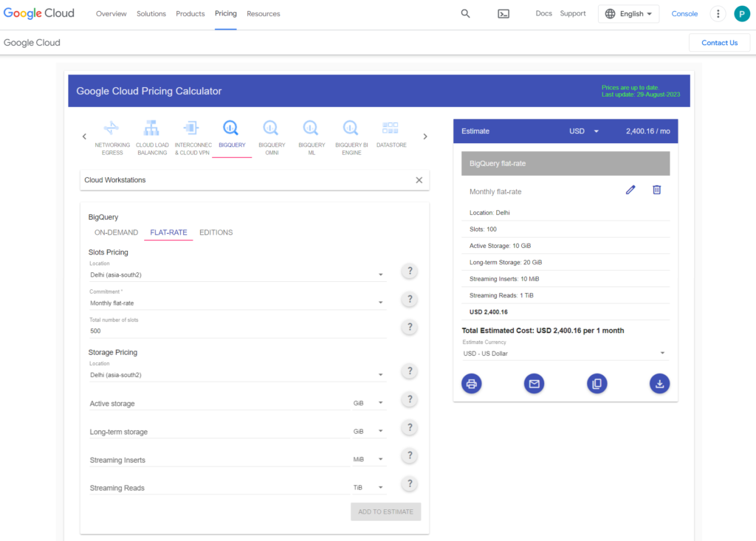Viewport: 756px width, 541px height.
Task: Print the estimate
Action: point(472,384)
